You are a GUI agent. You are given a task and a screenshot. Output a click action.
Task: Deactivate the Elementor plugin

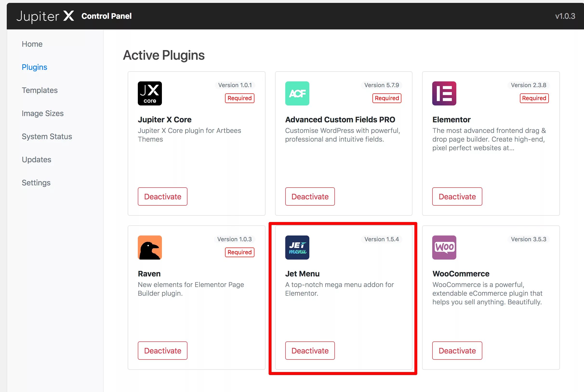[x=457, y=196]
